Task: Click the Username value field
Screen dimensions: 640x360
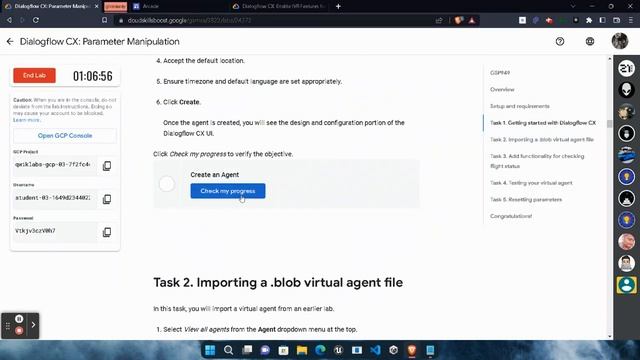Action: coord(55,198)
